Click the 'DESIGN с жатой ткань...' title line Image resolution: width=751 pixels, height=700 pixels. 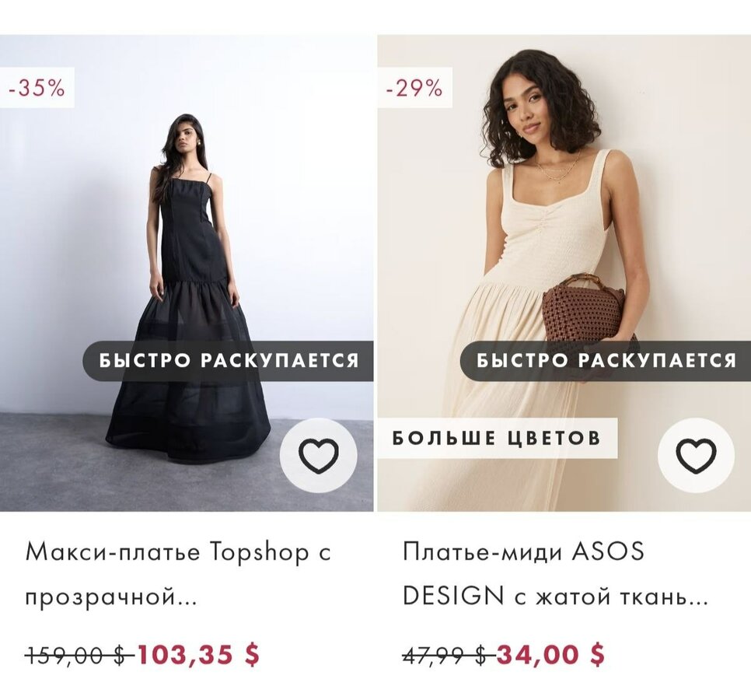555,597
